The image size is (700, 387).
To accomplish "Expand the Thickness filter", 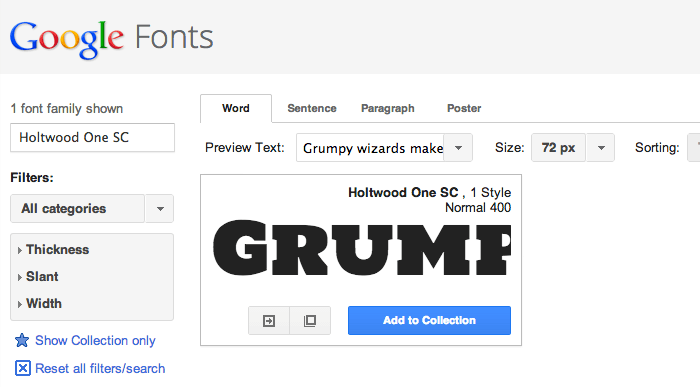I will point(54,250).
